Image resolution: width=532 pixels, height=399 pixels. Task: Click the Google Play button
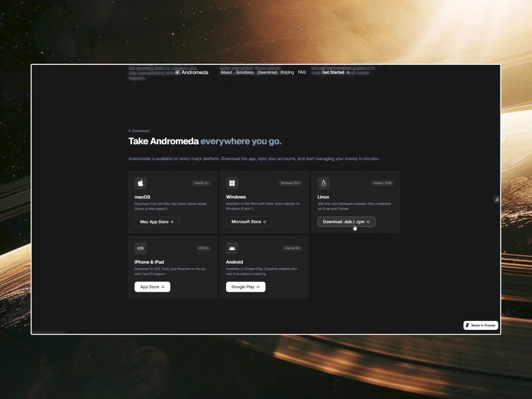pyautogui.click(x=246, y=287)
